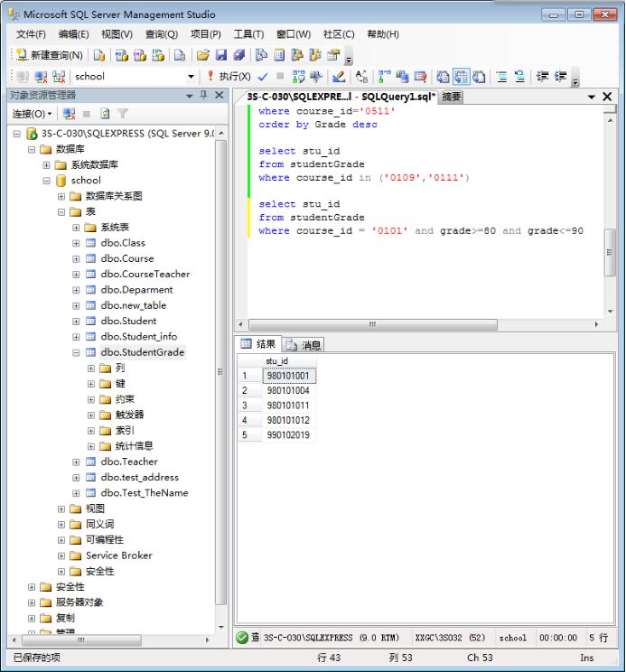Image resolution: width=626 pixels, height=672 pixels.
Task: Click the Save All icon
Action: coord(239,55)
